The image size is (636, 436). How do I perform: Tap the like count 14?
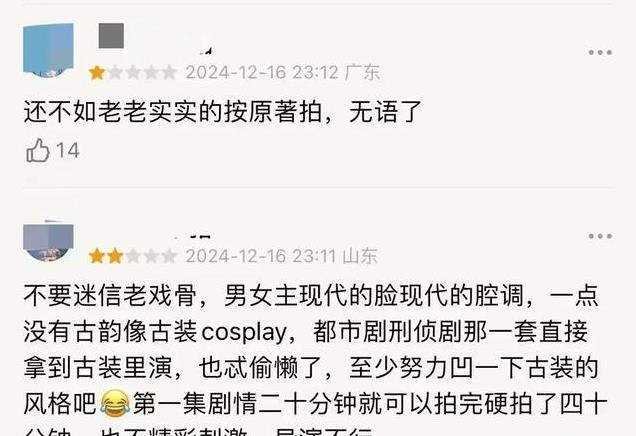coord(67,150)
